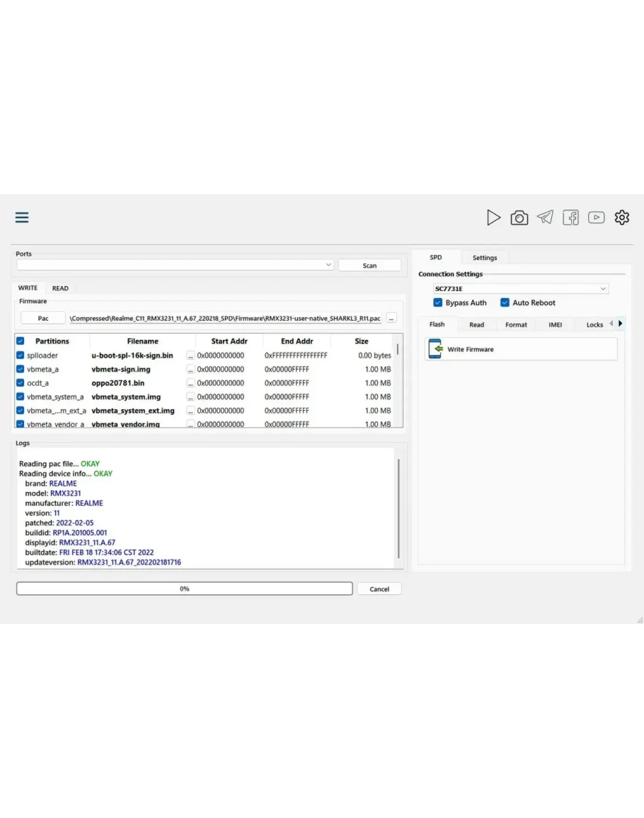Uncheck the splloader partition checkbox
The height and width of the screenshot is (818, 644).
[20, 356]
